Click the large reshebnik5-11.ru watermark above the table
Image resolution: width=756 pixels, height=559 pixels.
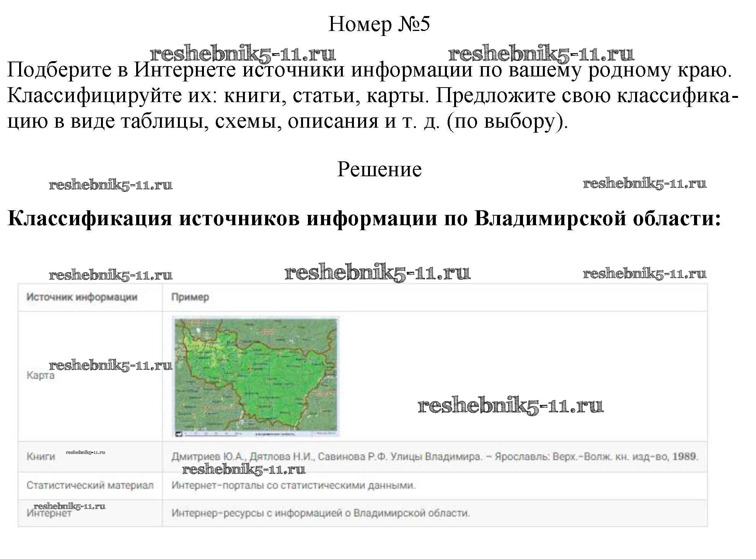coord(377,273)
